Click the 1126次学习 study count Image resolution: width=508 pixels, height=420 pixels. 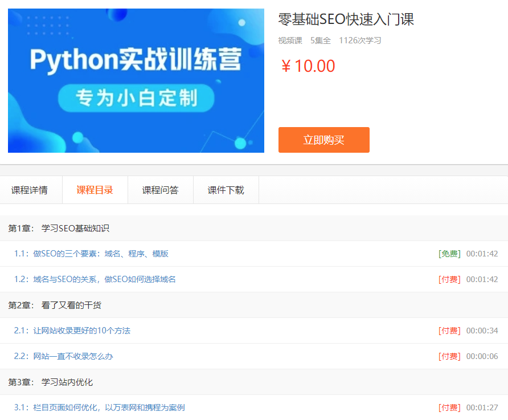tap(360, 40)
